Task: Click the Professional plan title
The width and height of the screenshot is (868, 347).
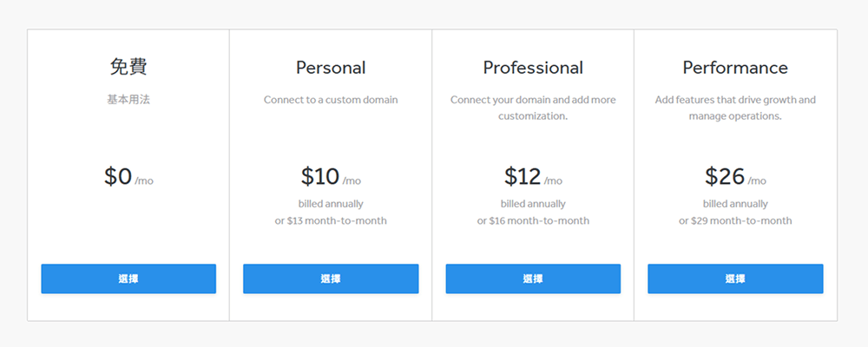Action: tap(533, 68)
